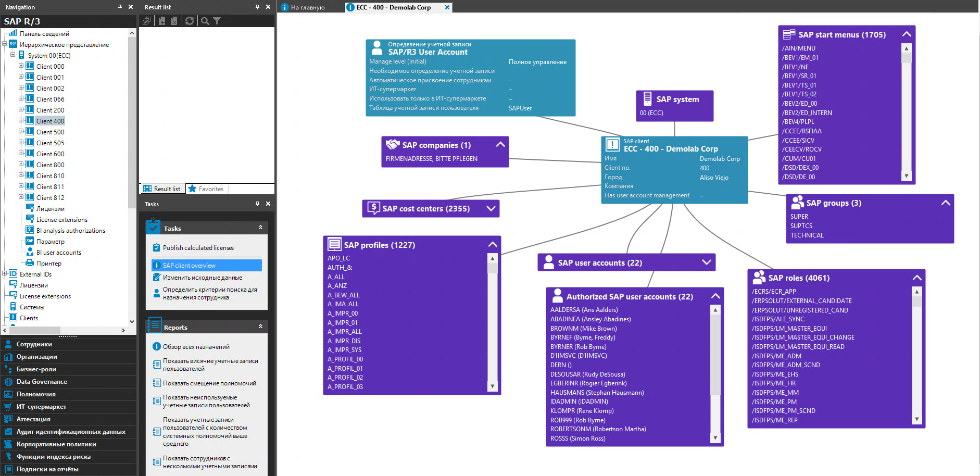The width and height of the screenshot is (980, 476).
Task: Click the Authorized SAP user accounts person icon
Action: tap(557, 296)
